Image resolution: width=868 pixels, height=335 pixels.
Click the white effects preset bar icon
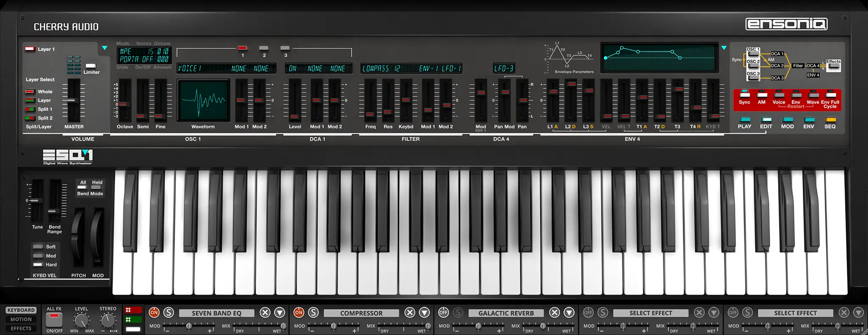[x=133, y=329]
